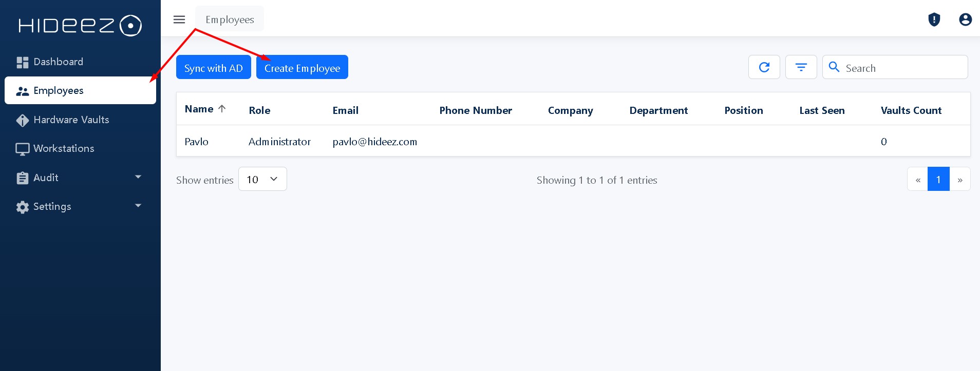Click the Name column sort arrow
The height and width of the screenshot is (371, 980).
point(222,109)
